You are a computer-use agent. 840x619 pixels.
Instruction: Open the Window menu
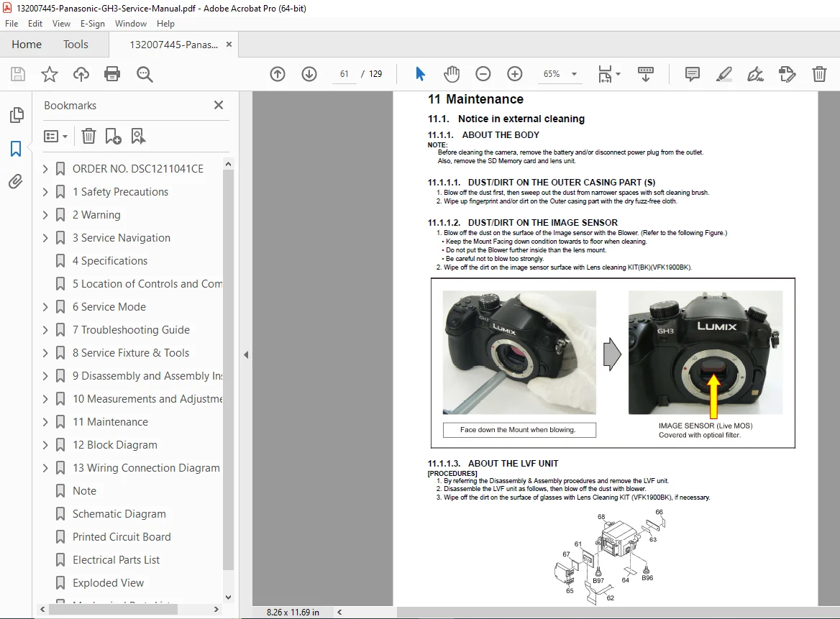click(x=131, y=24)
